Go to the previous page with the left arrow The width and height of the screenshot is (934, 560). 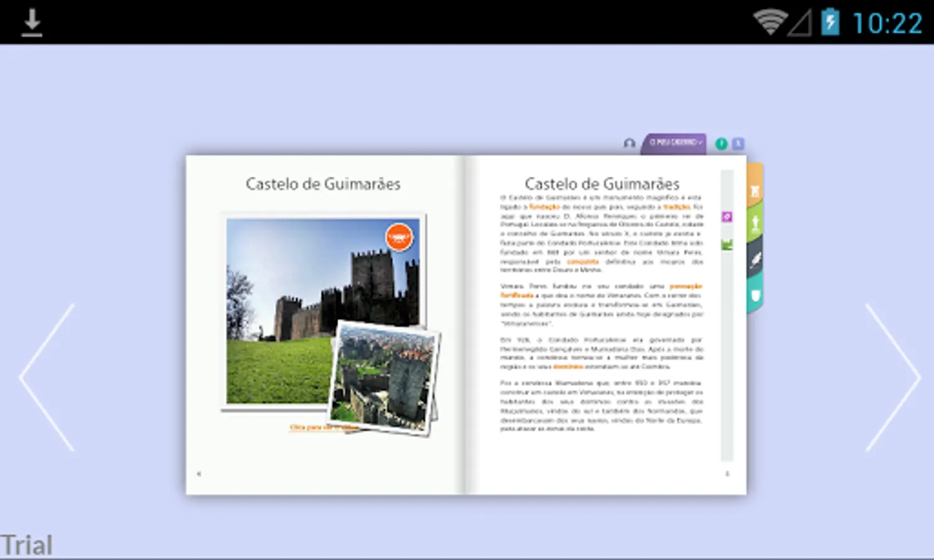(47, 377)
